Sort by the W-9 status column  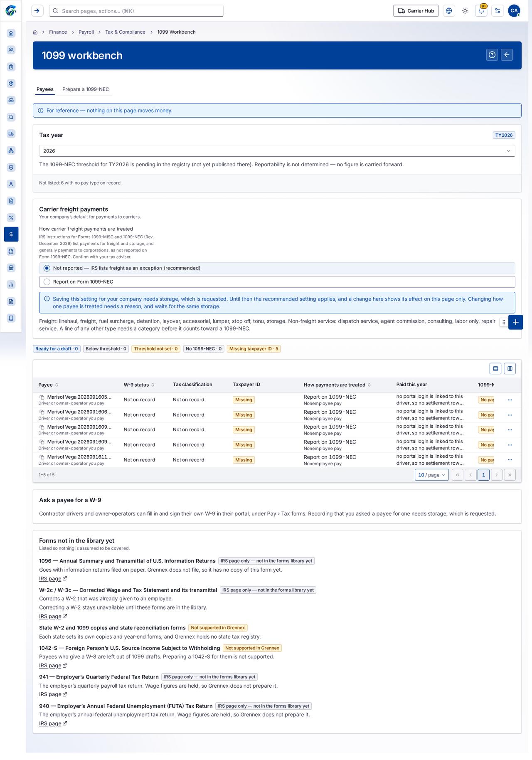point(139,385)
